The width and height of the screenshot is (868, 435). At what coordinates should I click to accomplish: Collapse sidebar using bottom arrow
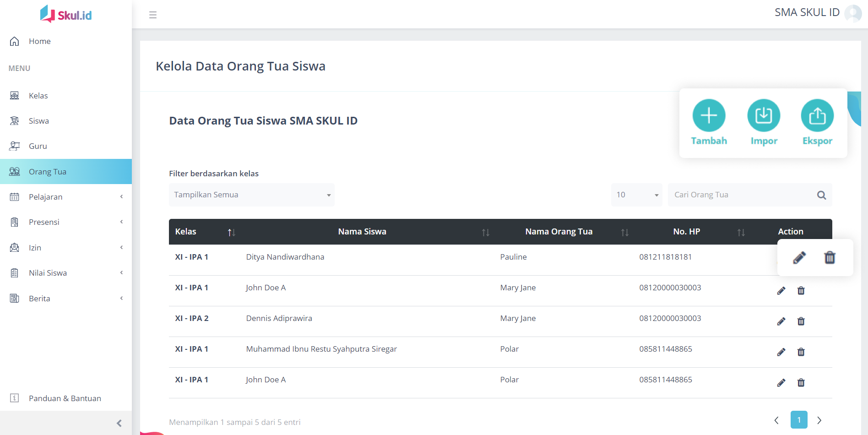pyautogui.click(x=119, y=423)
